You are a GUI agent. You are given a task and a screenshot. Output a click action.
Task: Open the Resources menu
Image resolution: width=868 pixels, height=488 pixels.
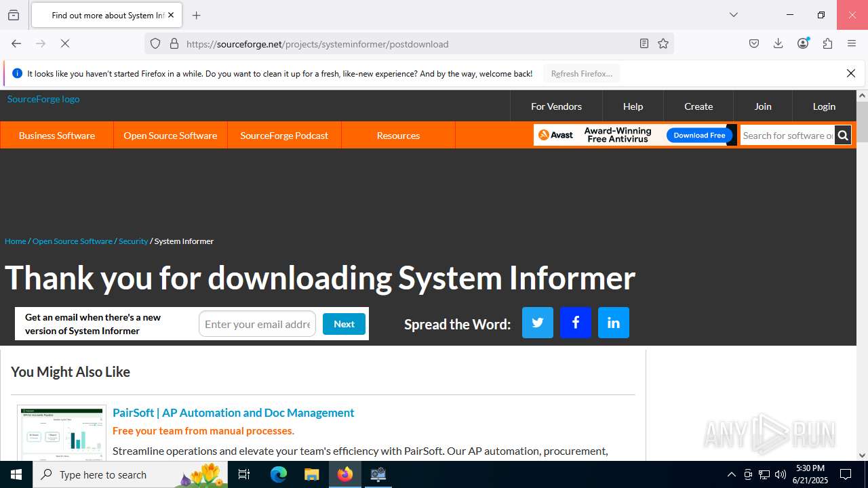point(398,136)
